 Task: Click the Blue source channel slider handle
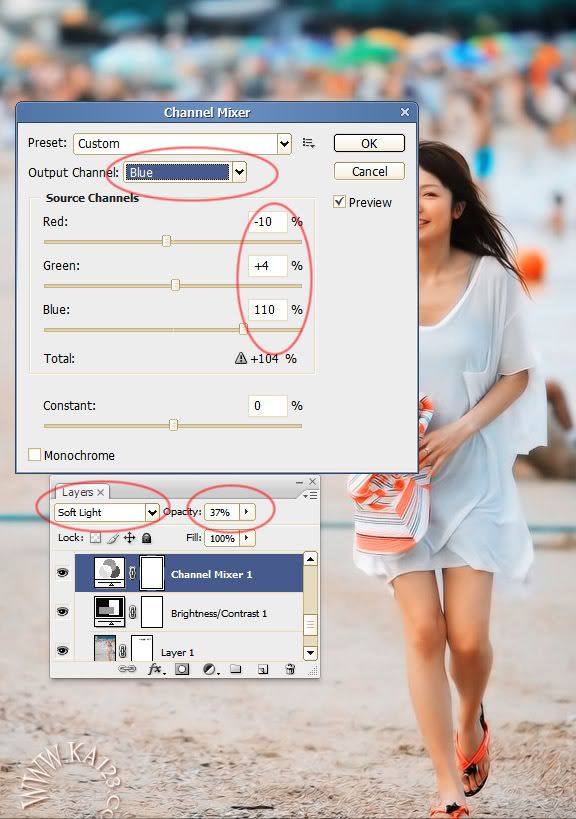[243, 329]
